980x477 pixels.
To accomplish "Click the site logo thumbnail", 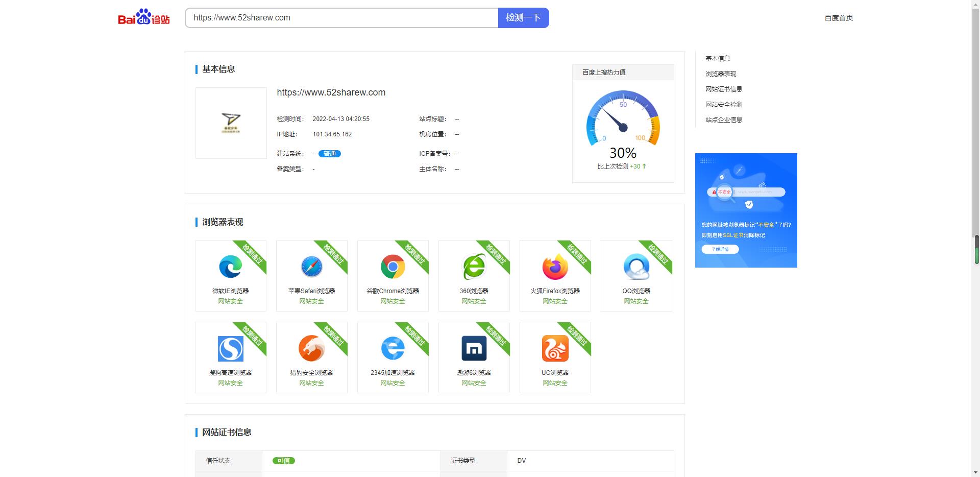I will pyautogui.click(x=231, y=123).
